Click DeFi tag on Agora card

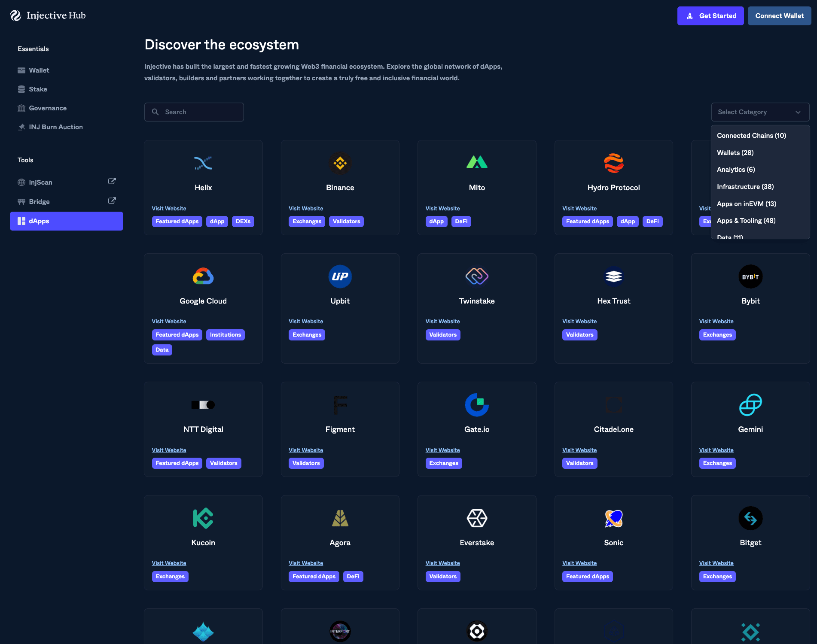tap(353, 577)
